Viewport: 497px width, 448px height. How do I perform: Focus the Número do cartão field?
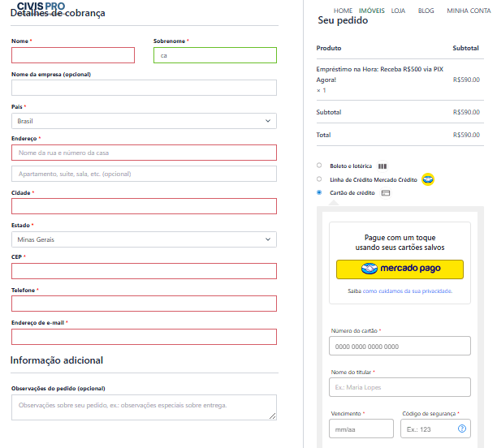tap(400, 347)
